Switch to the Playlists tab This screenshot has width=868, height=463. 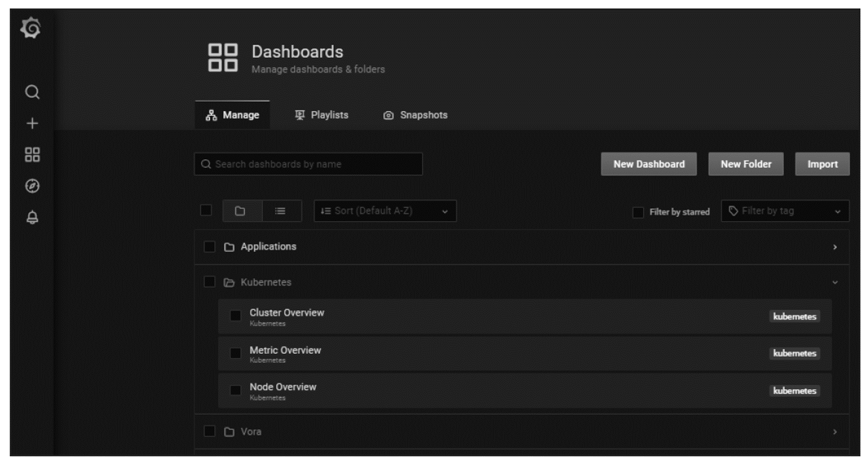321,115
